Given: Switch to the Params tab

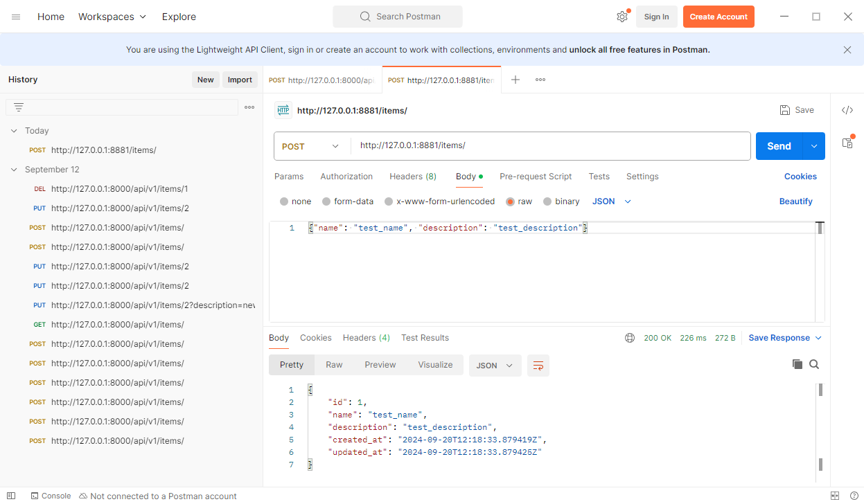Looking at the screenshot, I should (x=289, y=177).
